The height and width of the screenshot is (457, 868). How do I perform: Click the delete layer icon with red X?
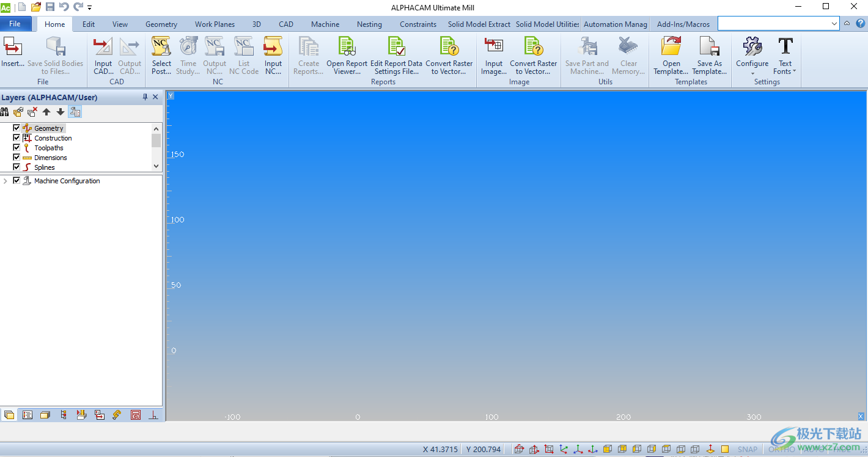click(x=32, y=112)
